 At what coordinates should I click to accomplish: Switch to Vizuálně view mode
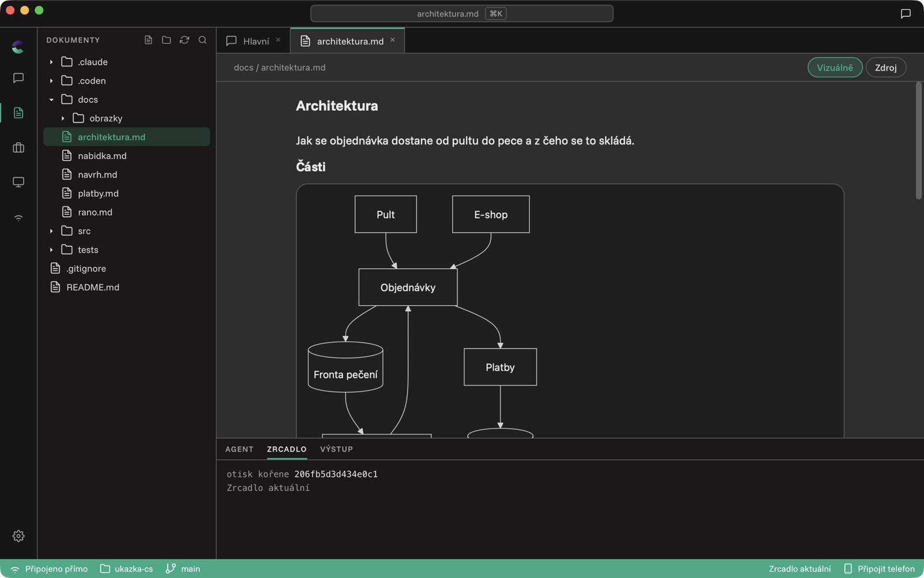pyautogui.click(x=834, y=68)
